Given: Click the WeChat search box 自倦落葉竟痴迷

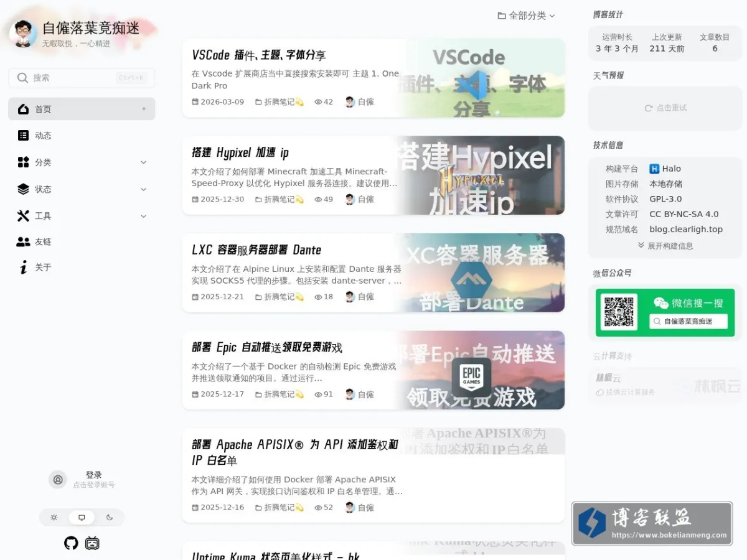Looking at the screenshot, I should coord(688,321).
